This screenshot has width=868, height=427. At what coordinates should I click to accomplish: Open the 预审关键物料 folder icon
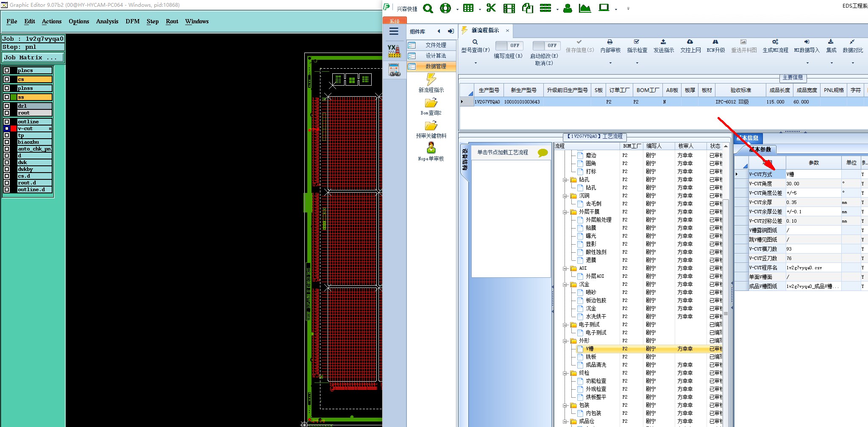click(431, 126)
